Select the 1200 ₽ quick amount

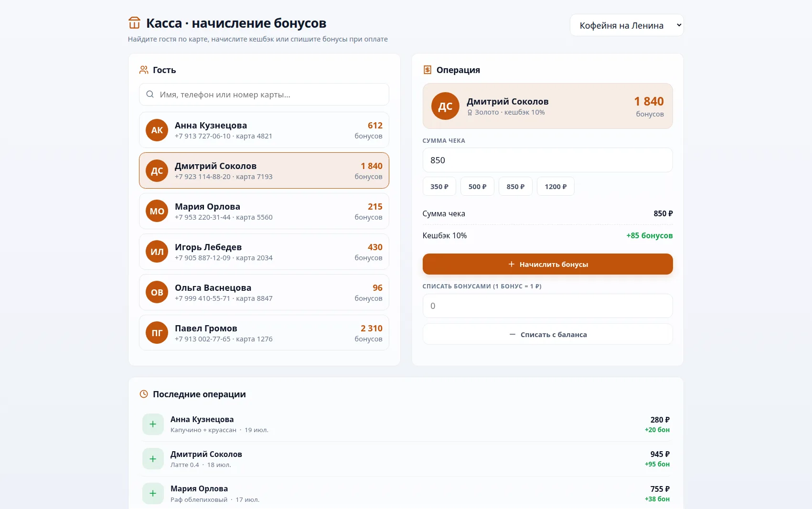click(556, 186)
